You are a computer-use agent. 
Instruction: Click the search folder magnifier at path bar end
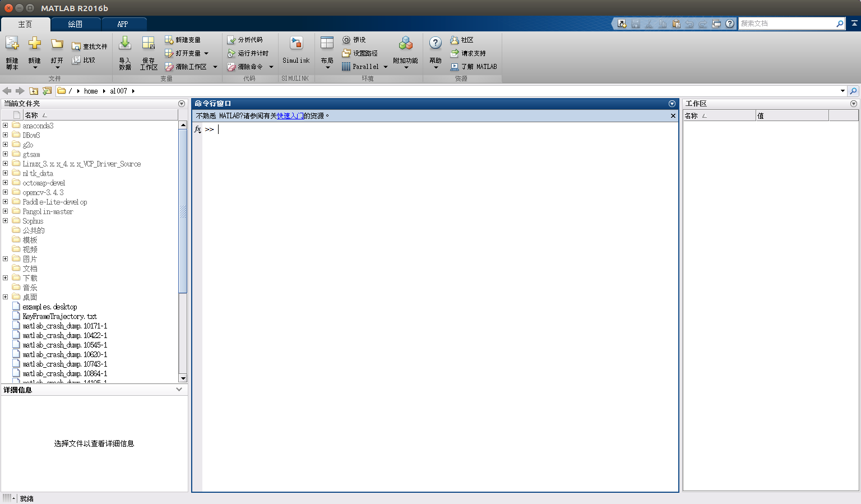click(853, 91)
